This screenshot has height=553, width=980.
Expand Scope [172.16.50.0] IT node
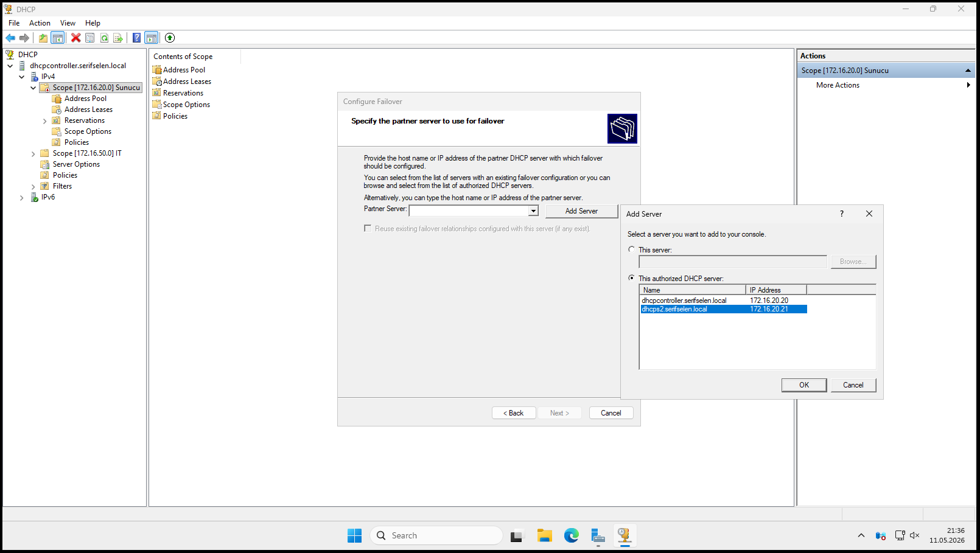33,154
